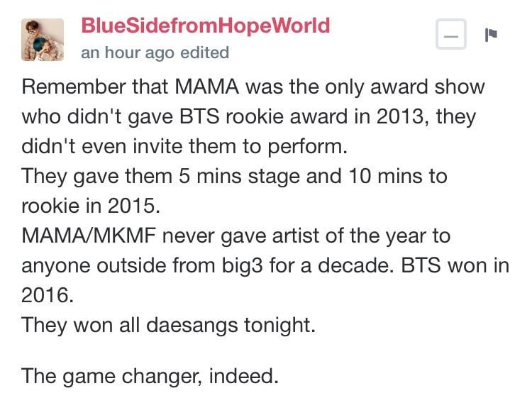Click the word 'MAMA/MKMF' in the comment
The image size is (532, 398).
[89, 236]
